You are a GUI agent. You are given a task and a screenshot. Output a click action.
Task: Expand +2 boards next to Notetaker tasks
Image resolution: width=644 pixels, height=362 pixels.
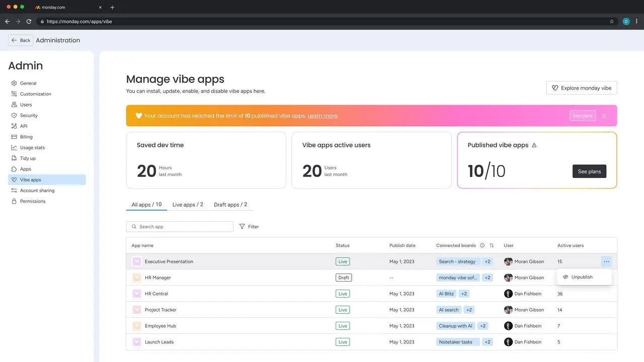tap(488, 342)
